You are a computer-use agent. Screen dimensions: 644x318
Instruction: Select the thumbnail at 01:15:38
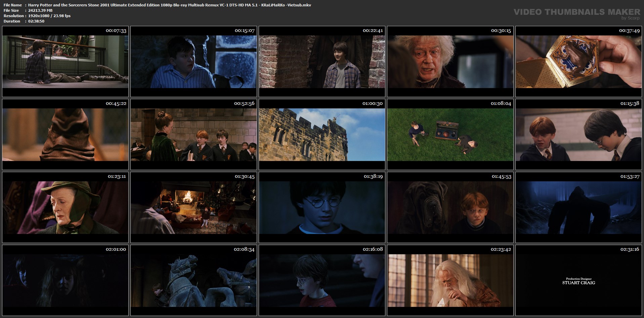click(578, 134)
